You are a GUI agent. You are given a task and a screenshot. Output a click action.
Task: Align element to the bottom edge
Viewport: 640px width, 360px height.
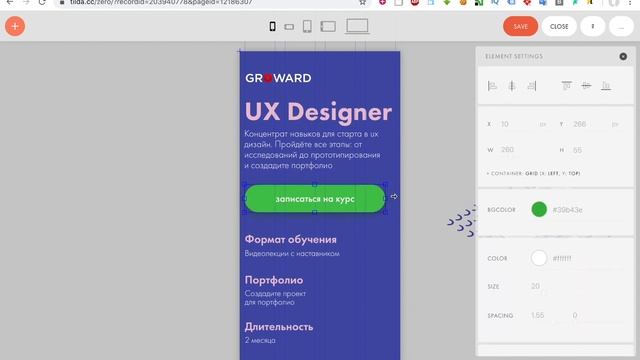click(x=606, y=86)
